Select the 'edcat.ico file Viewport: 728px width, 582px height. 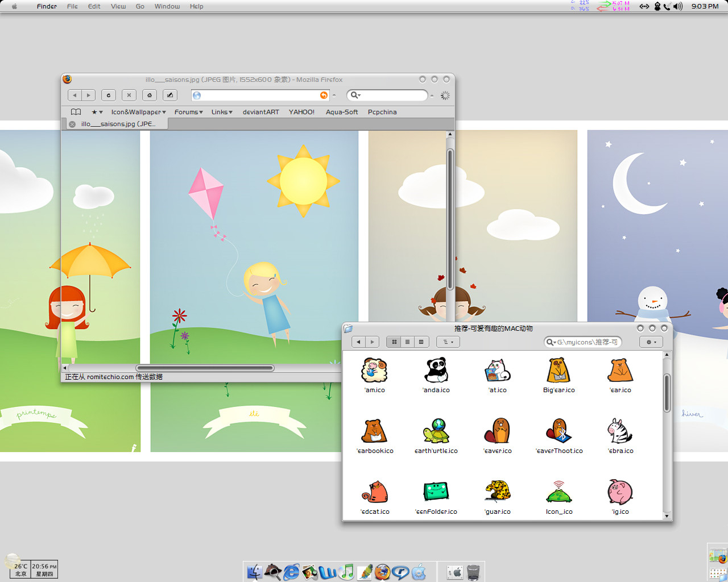pyautogui.click(x=375, y=497)
